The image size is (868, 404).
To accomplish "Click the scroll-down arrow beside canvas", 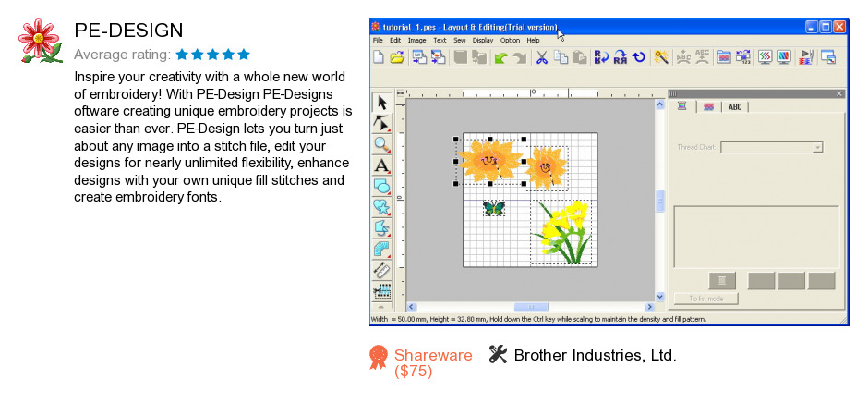I will pyautogui.click(x=660, y=297).
